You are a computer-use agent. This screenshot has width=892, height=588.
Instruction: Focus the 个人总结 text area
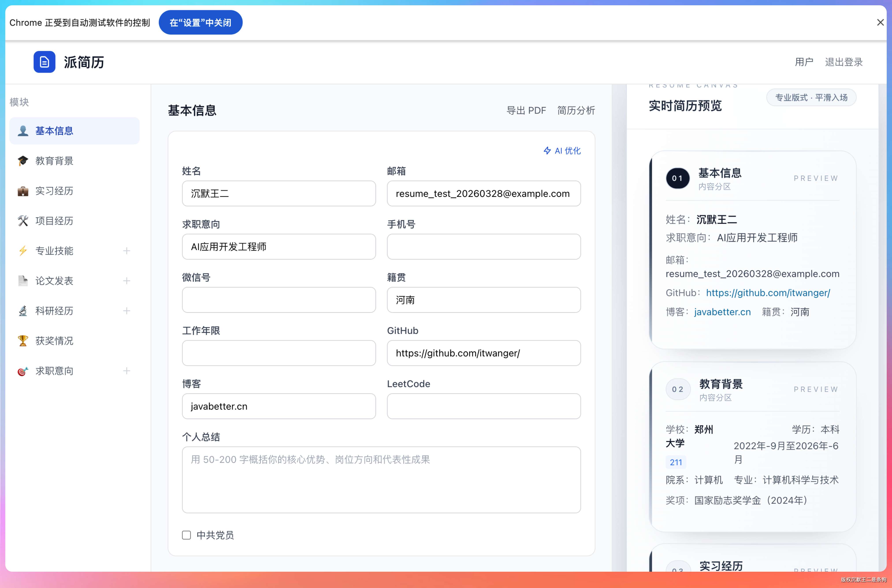381,480
